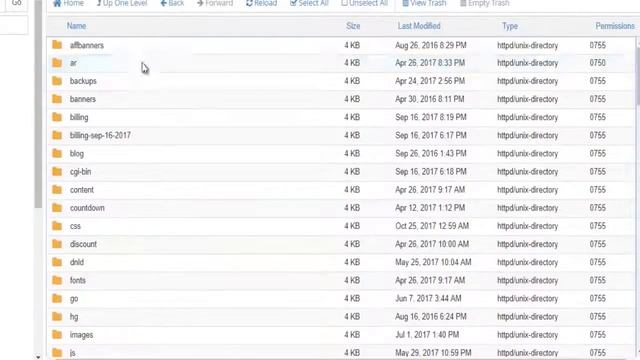Click Unselect All in the toolbar
The height and width of the screenshot is (360, 640).
(364, 3)
